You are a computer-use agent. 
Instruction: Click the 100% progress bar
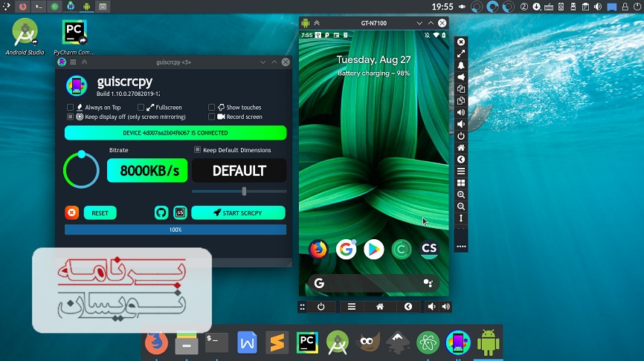[176, 230]
